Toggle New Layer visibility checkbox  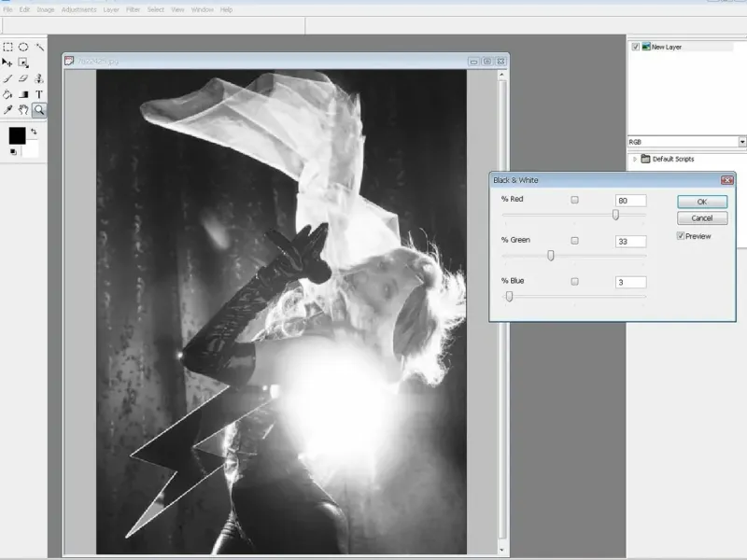[636, 47]
